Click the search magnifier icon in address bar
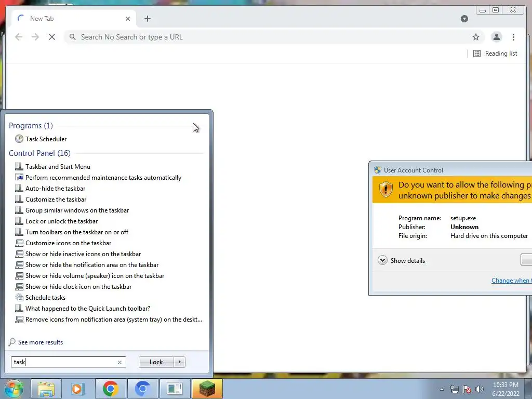This screenshot has height=399, width=532. click(x=73, y=37)
